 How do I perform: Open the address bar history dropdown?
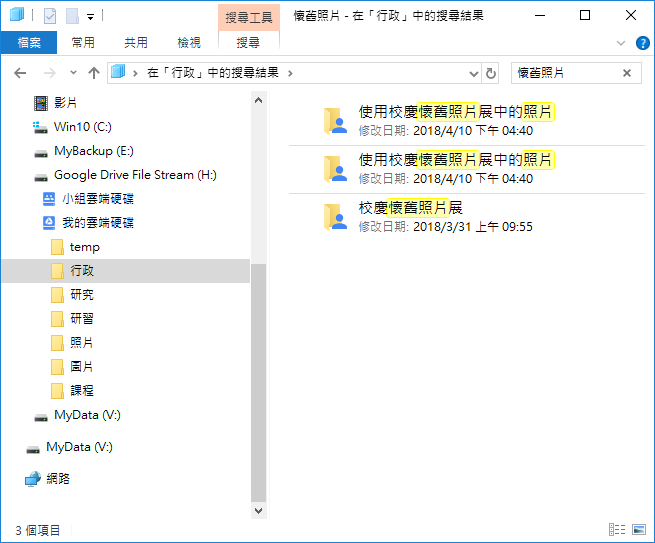pyautogui.click(x=474, y=74)
